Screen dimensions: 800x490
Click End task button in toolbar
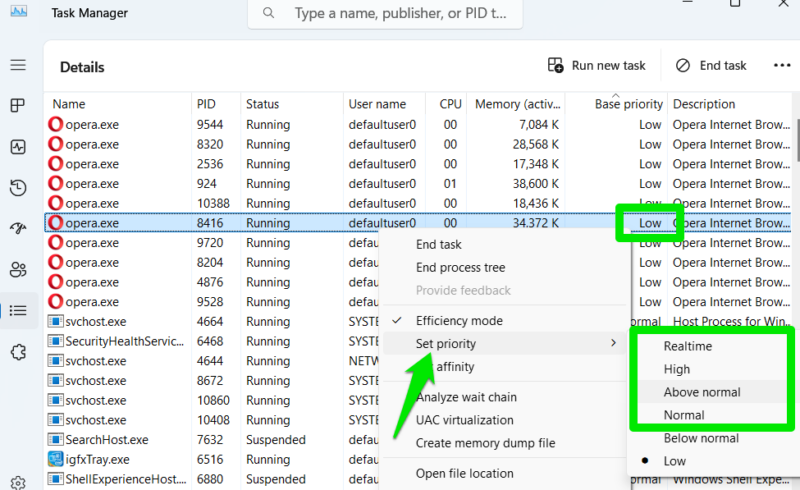click(x=711, y=65)
